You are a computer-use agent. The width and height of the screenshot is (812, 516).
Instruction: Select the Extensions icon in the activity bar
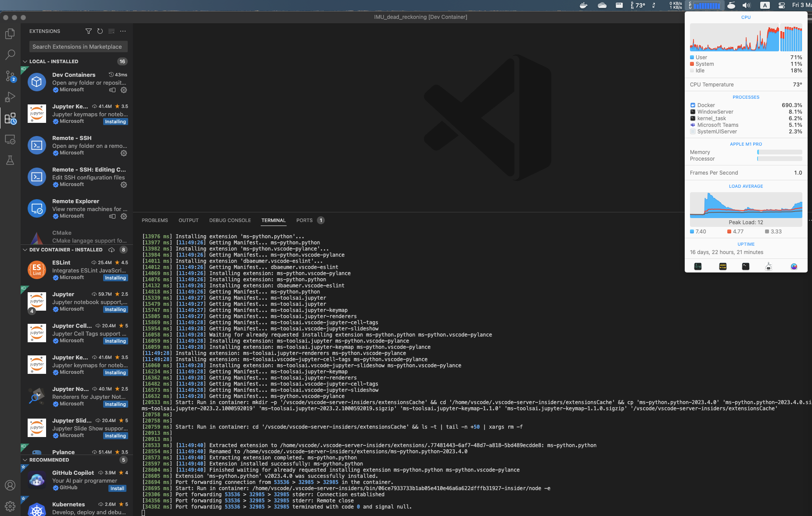[10, 118]
